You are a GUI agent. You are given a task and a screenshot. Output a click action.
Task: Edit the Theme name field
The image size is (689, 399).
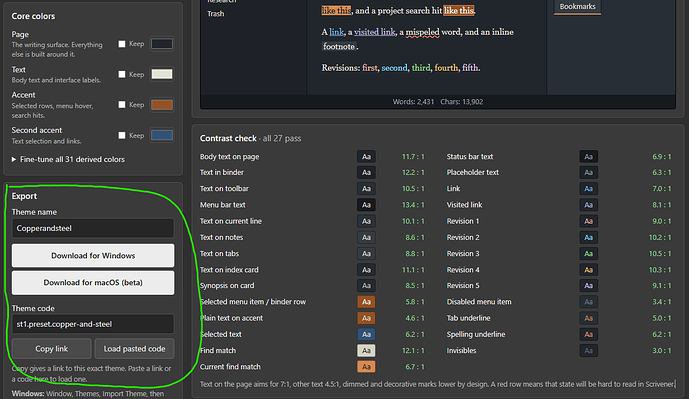[x=93, y=228]
